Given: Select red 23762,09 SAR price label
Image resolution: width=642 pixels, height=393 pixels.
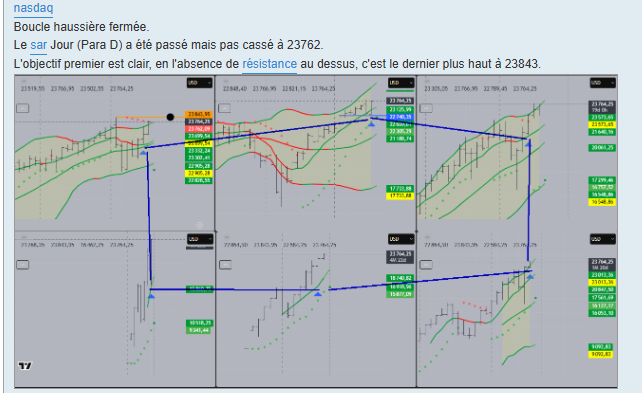Looking at the screenshot, I should pos(199,129).
